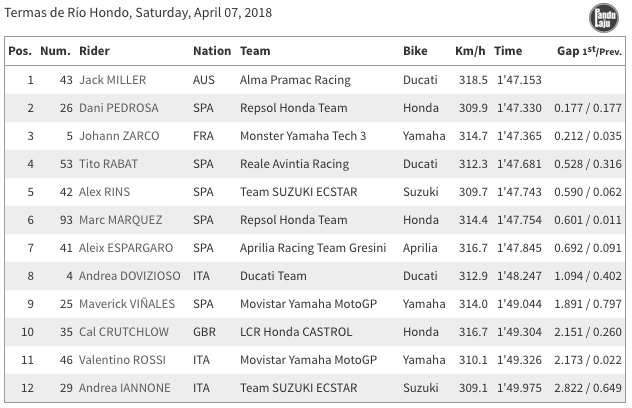Click the round logo badge top right

(x=605, y=19)
